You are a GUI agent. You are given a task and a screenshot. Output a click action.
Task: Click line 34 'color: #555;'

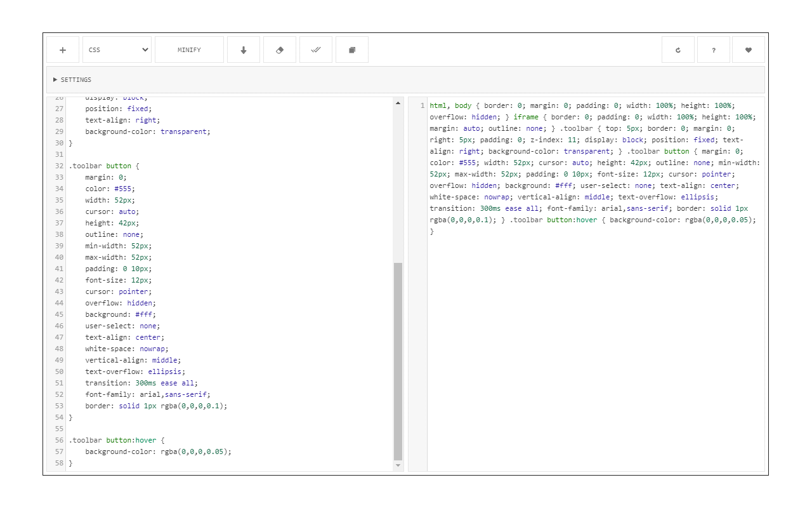coord(110,189)
